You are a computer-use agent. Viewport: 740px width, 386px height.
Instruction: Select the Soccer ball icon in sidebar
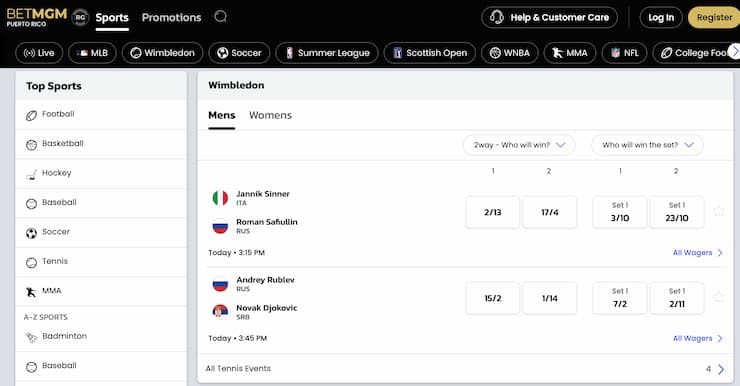pyautogui.click(x=31, y=233)
